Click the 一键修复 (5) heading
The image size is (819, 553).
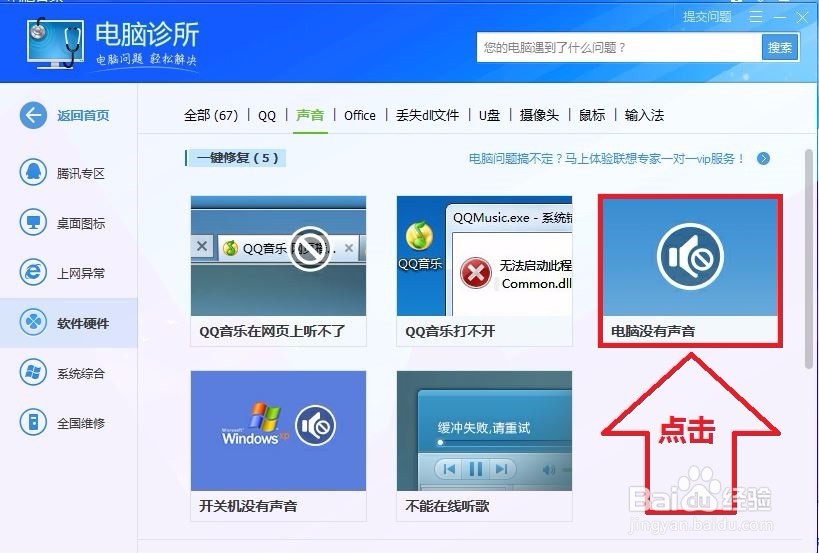tap(237, 158)
